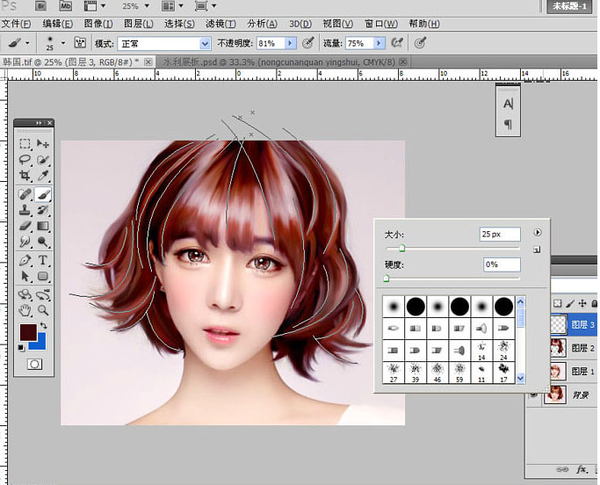Click the brush 大小 size input field

[x=498, y=233]
